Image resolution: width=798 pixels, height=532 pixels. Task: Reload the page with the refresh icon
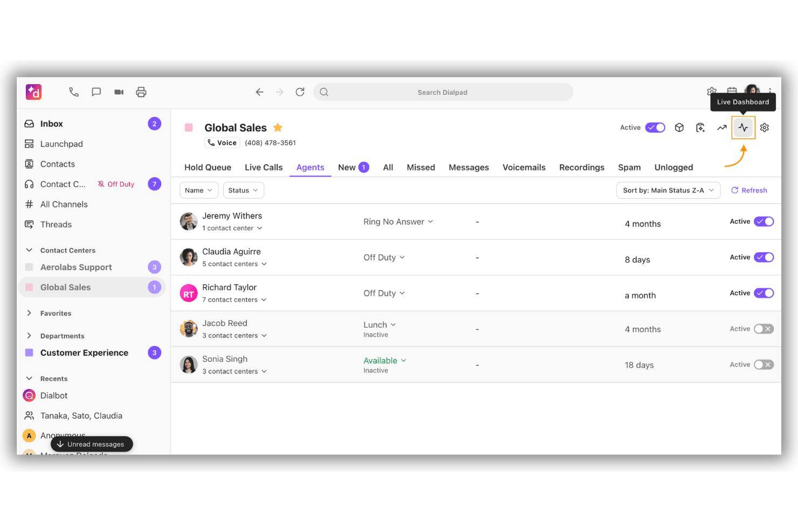click(300, 92)
